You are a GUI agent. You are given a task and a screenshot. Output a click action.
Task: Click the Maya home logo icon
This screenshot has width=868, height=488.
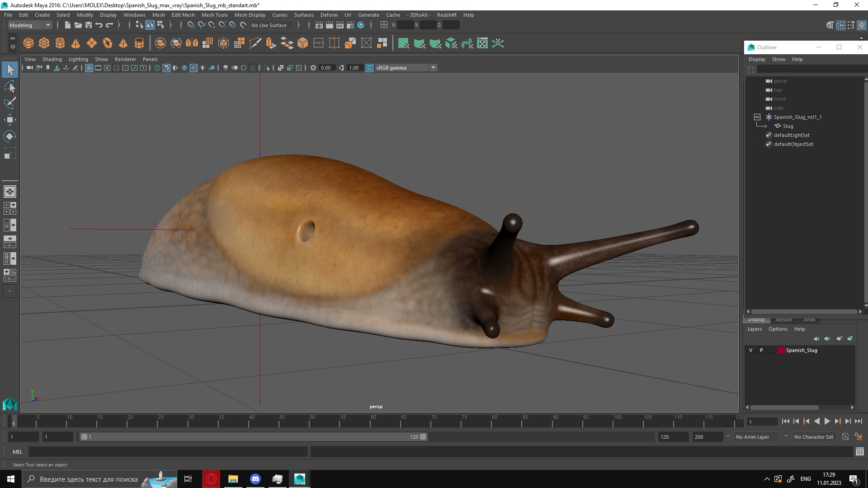click(x=10, y=403)
